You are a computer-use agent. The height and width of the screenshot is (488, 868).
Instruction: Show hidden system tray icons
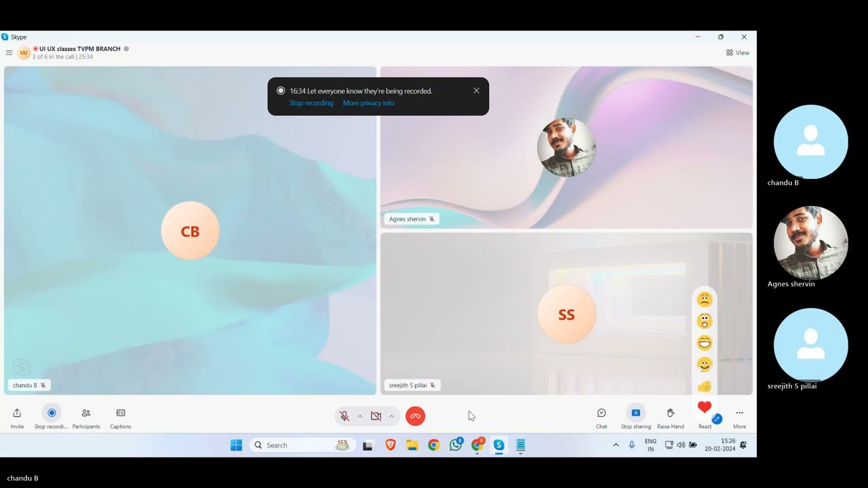(x=616, y=445)
